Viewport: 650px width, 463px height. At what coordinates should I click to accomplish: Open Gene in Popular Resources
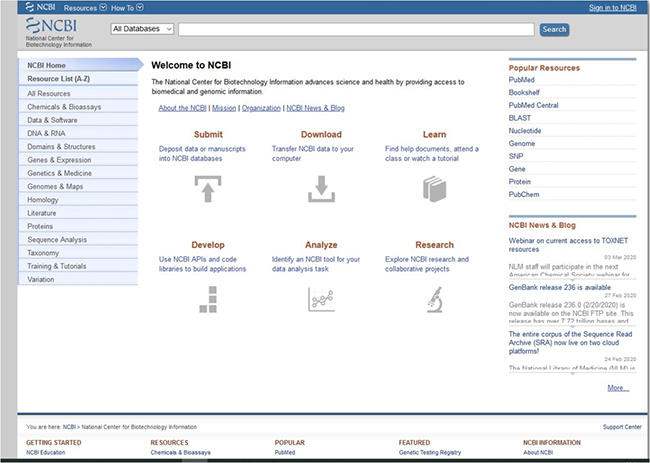click(x=517, y=169)
